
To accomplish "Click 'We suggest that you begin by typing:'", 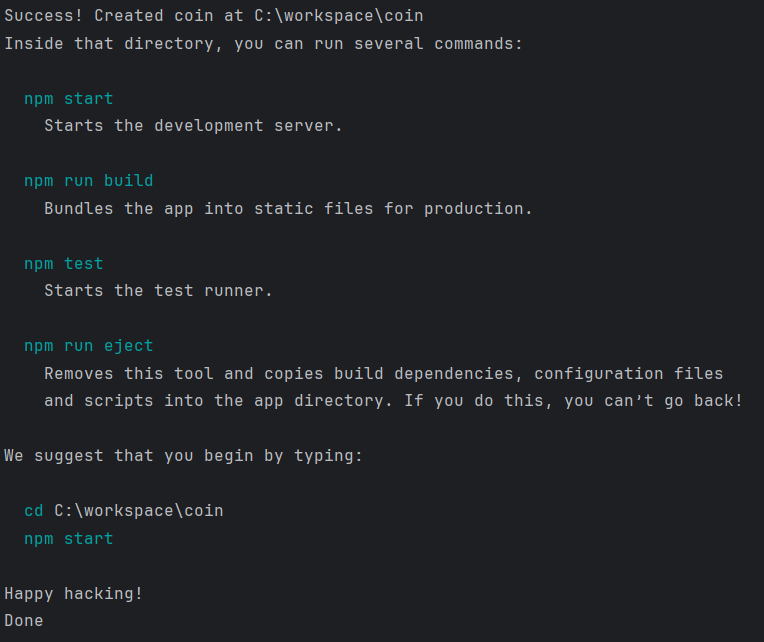I will point(183,456).
